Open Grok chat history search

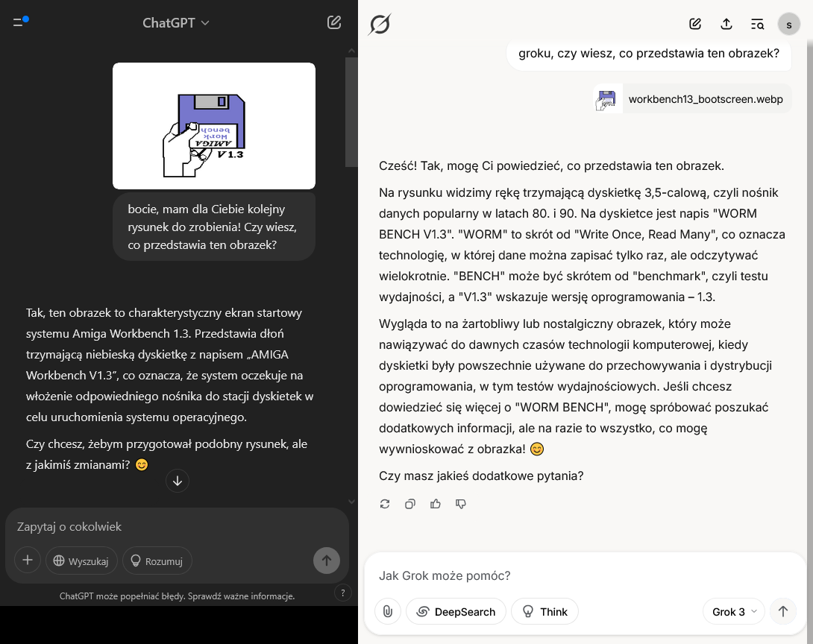(x=758, y=24)
